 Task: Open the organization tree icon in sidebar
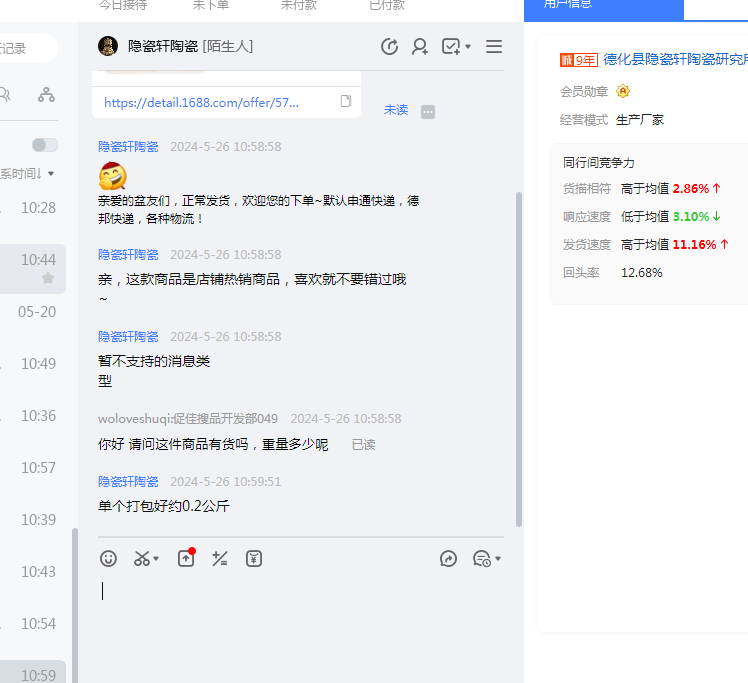coord(46,95)
